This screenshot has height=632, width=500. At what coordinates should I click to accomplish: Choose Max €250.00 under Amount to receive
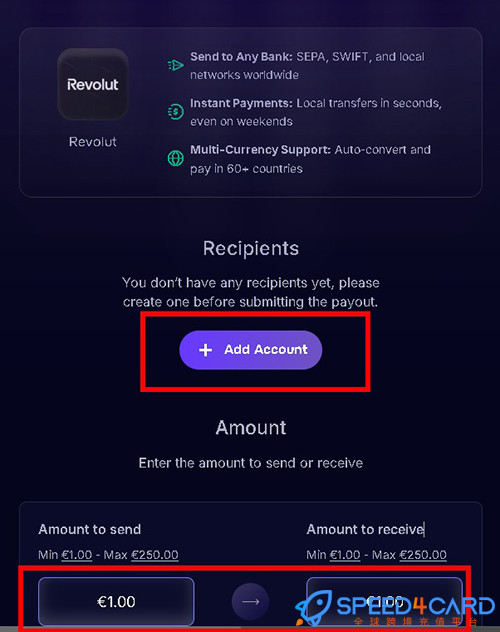point(423,555)
